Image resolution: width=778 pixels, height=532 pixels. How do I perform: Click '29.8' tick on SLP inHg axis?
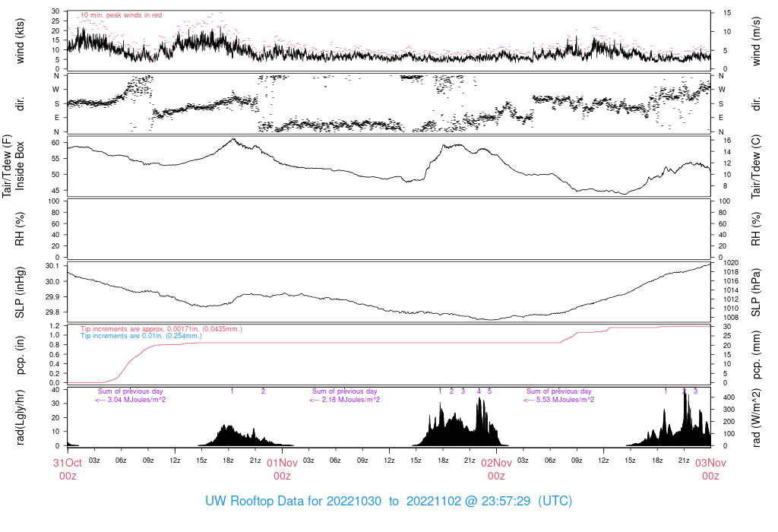click(52, 312)
